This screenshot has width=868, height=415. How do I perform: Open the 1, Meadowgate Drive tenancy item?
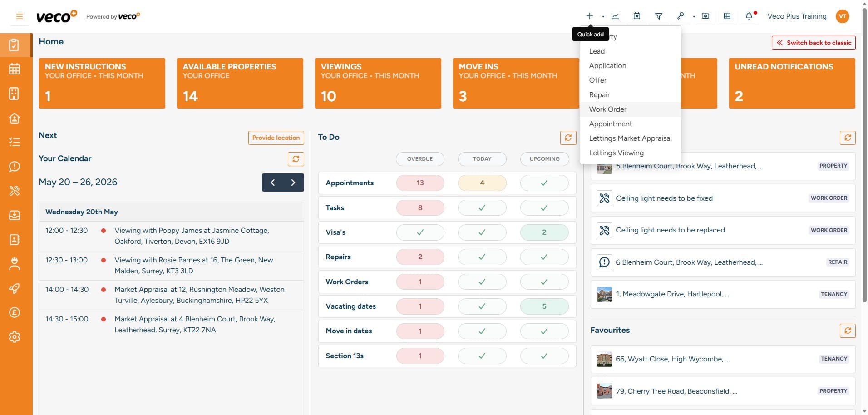pyautogui.click(x=723, y=294)
